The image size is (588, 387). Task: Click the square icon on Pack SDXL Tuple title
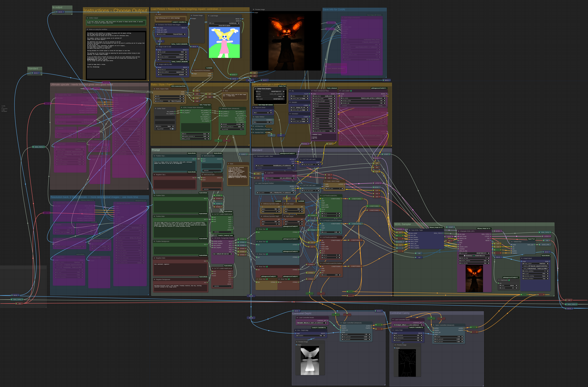pos(410,230)
